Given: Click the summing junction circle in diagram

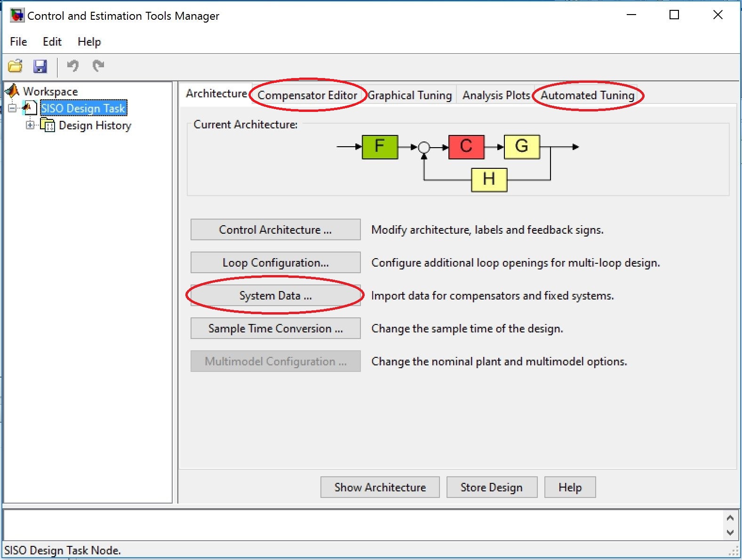Looking at the screenshot, I should click(x=424, y=148).
